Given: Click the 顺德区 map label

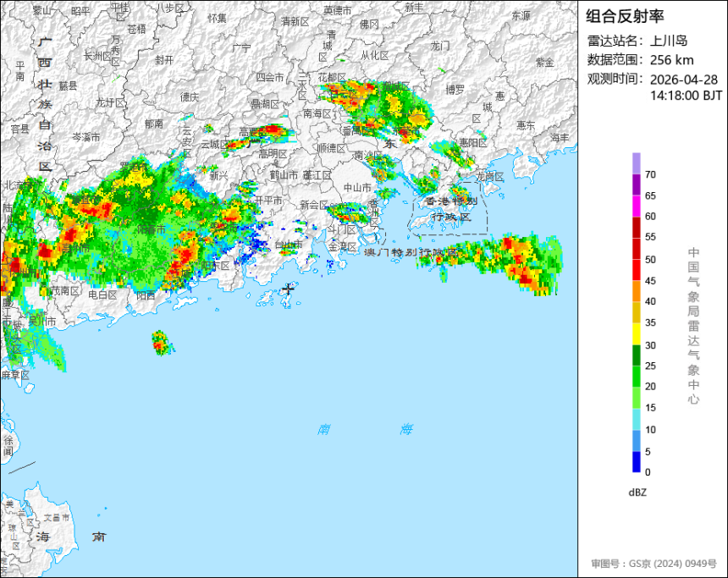Looking at the screenshot, I should pyautogui.click(x=332, y=148).
